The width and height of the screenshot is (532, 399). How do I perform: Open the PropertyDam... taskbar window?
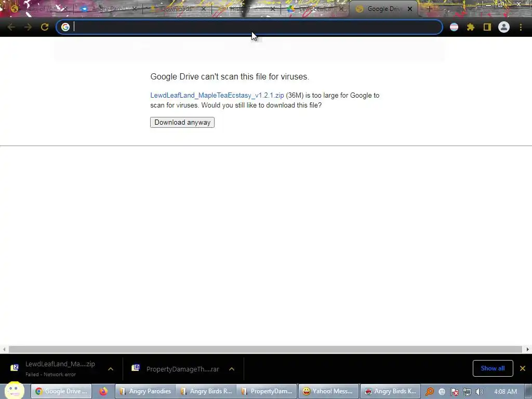[267, 392]
